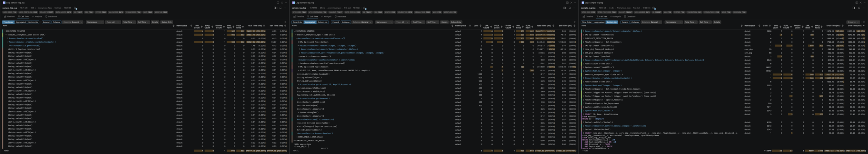Open the notification bell icon in left pane
Image resolution: width=868 pixels, height=154 pixels.
tap(280, 8)
